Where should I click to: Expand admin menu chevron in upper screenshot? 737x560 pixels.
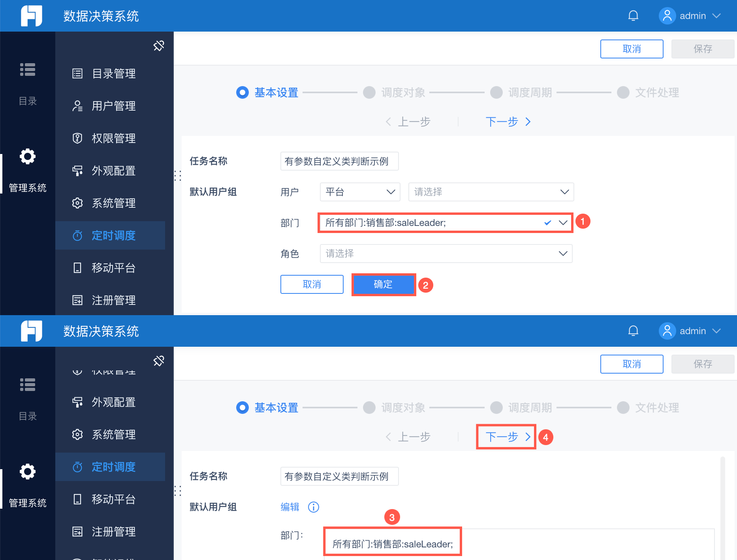tap(716, 16)
